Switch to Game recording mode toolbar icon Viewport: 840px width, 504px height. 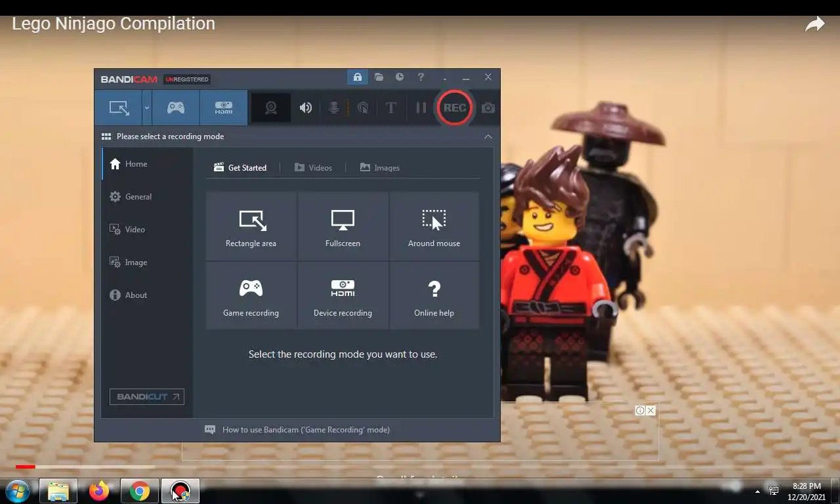click(175, 108)
